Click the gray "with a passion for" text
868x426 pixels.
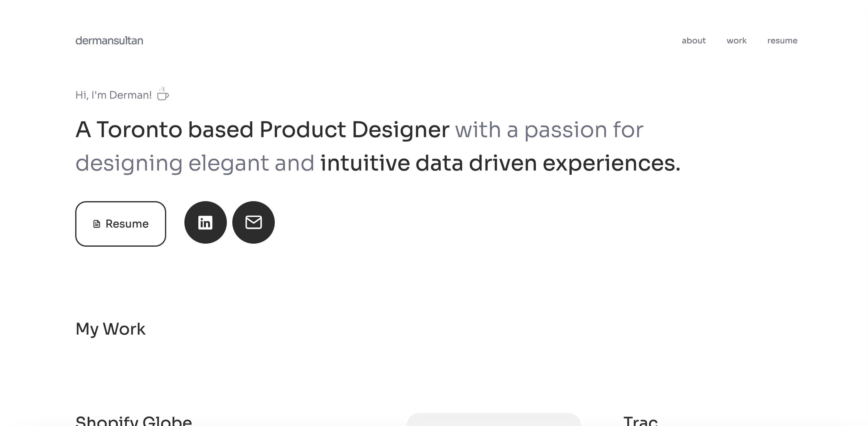(549, 130)
